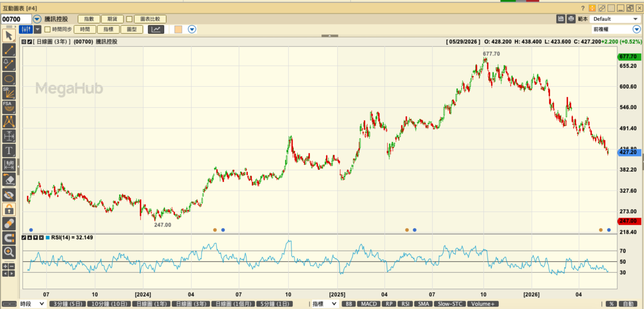Open the 時段 period dropdown

[32, 304]
